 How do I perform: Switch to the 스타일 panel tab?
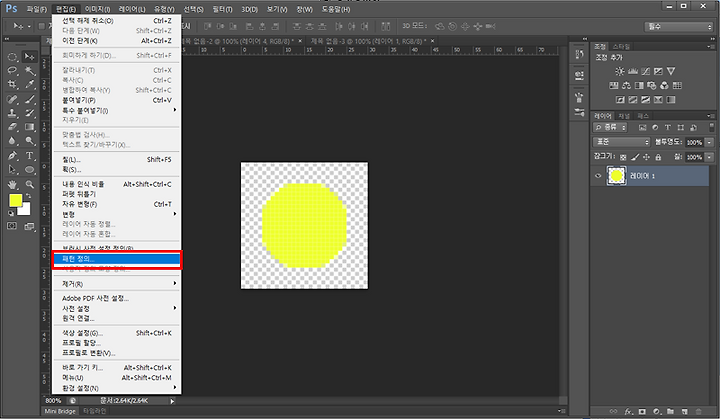[x=621, y=46]
